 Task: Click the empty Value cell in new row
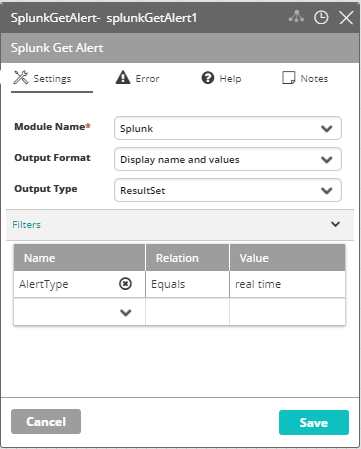(287, 312)
